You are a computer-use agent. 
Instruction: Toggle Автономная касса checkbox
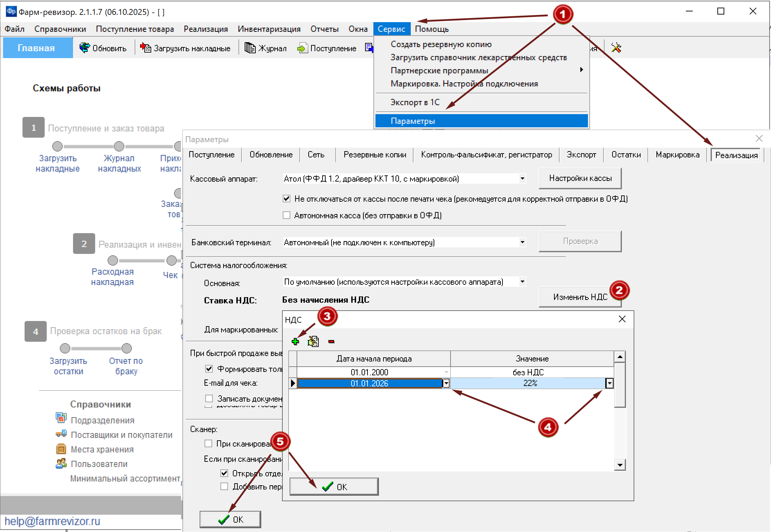point(287,215)
